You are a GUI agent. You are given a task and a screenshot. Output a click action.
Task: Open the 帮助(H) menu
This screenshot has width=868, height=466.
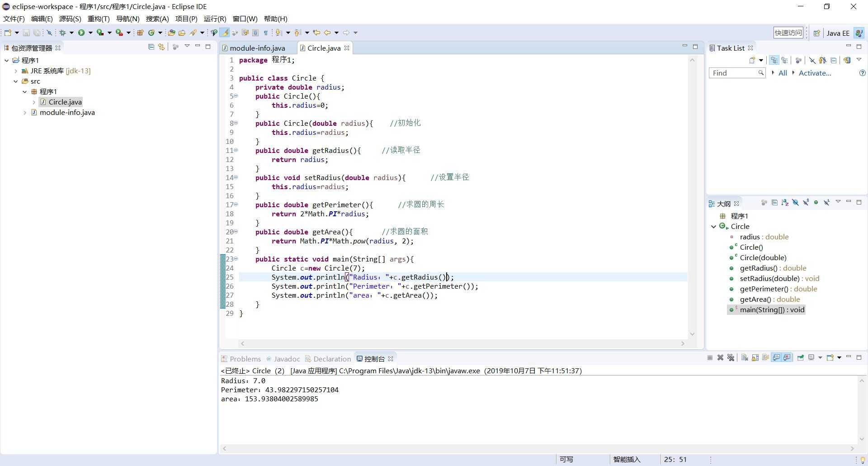pos(276,19)
